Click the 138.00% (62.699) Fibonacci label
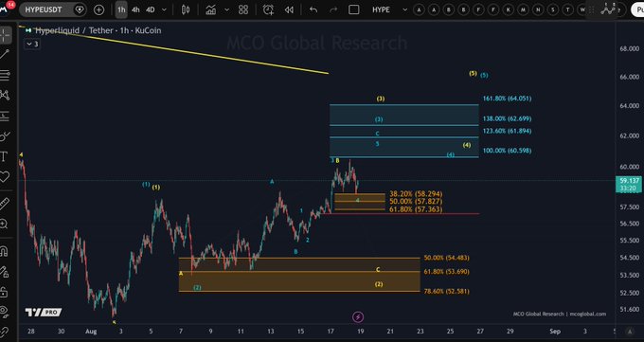Screen dimensions: 644x342 pyautogui.click(x=507, y=118)
